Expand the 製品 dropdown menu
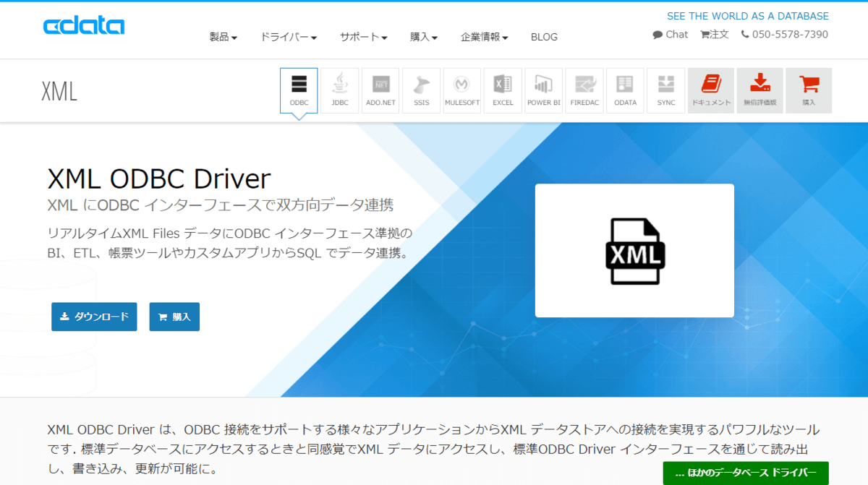The height and width of the screenshot is (485, 868). pyautogui.click(x=224, y=37)
